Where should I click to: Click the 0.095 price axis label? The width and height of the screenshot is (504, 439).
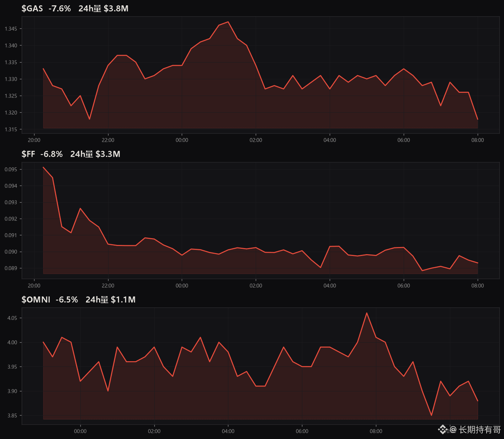(x=11, y=170)
